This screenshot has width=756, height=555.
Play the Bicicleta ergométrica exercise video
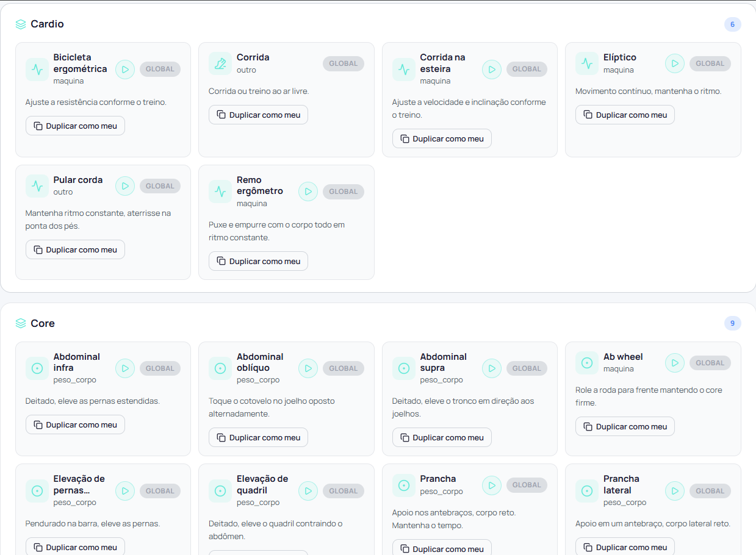click(x=125, y=70)
